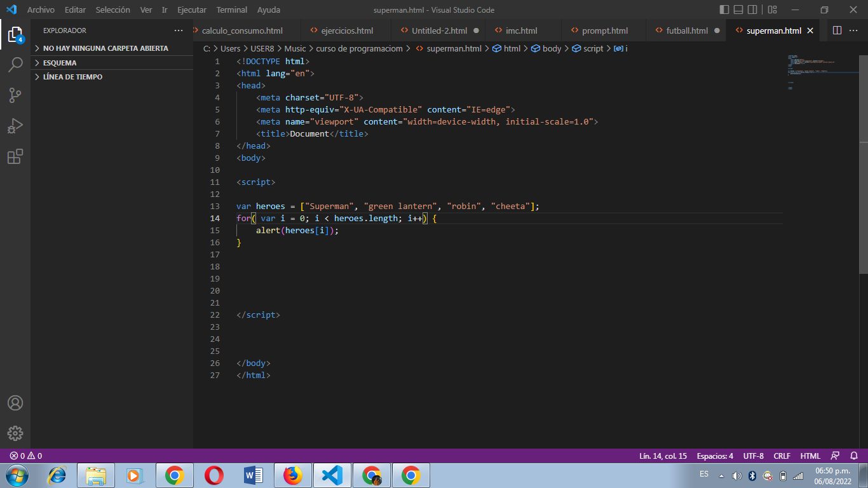
Task: Toggle primary side bar layout icon
Action: (724, 10)
